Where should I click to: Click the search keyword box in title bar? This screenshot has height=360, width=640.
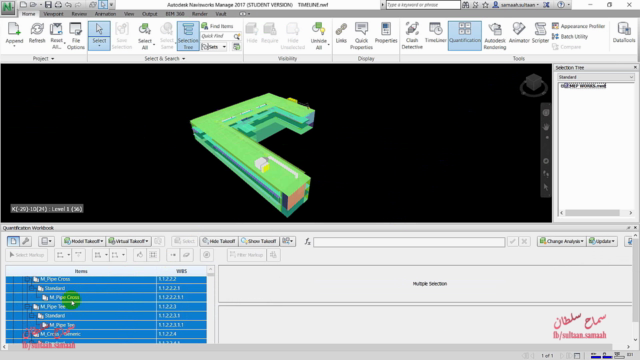[x=423, y=5]
